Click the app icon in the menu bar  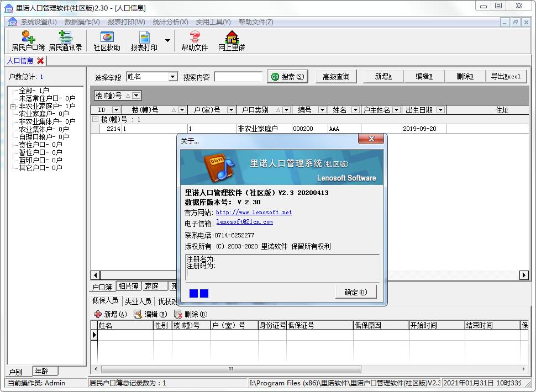point(13,22)
